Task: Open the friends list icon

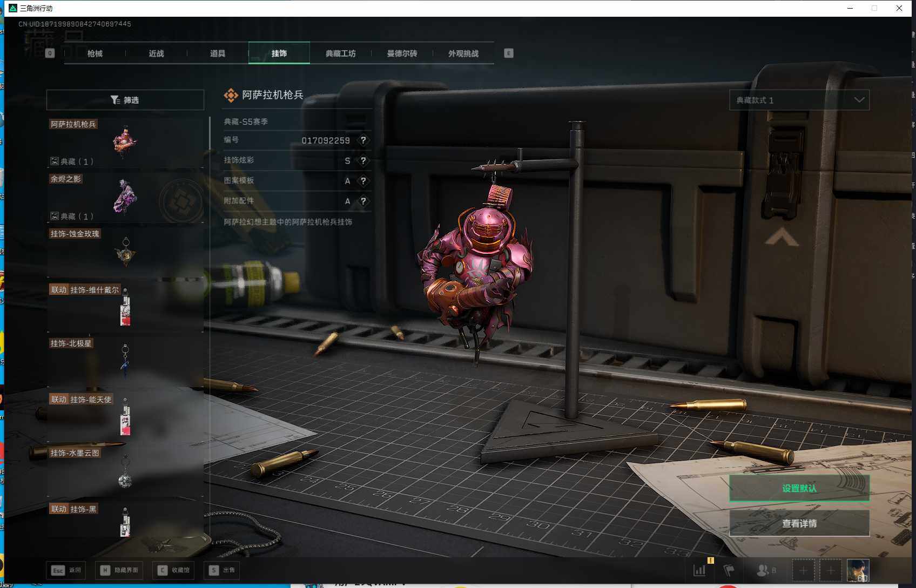Action: 764,570
